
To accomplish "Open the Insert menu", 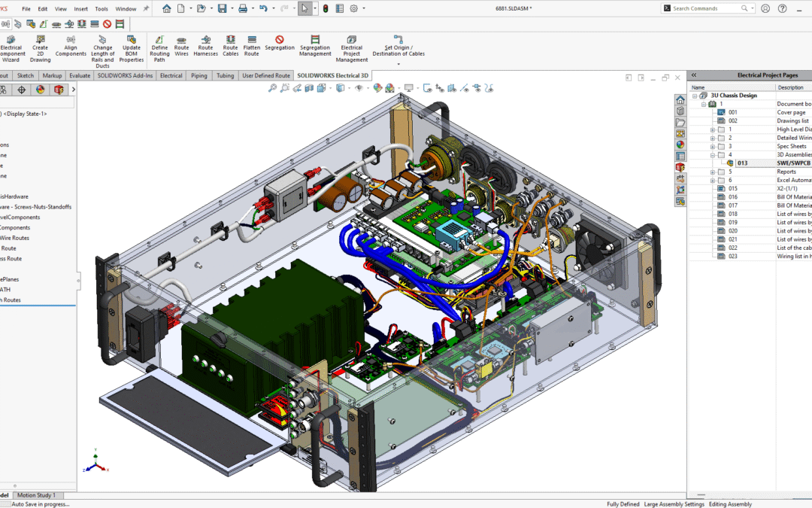I will [80, 8].
